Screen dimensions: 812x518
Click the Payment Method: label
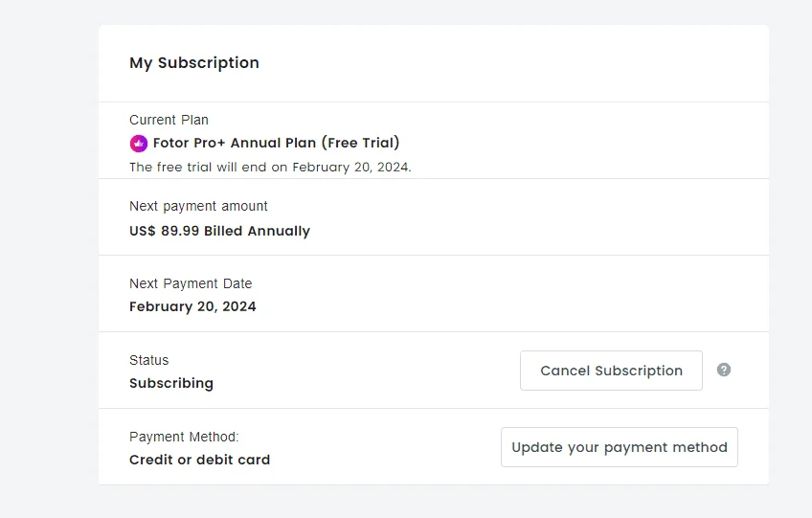click(x=184, y=437)
